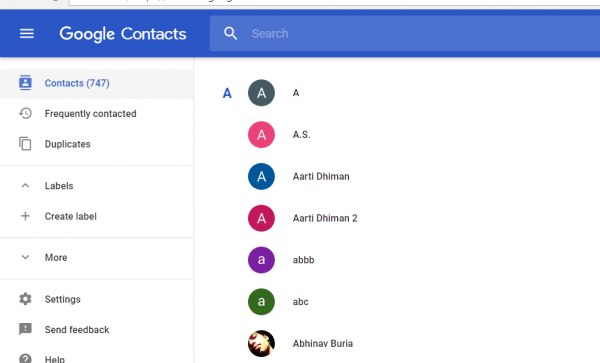This screenshot has width=600, height=363.
Task: Open the hamburger main menu
Action: coord(27,34)
